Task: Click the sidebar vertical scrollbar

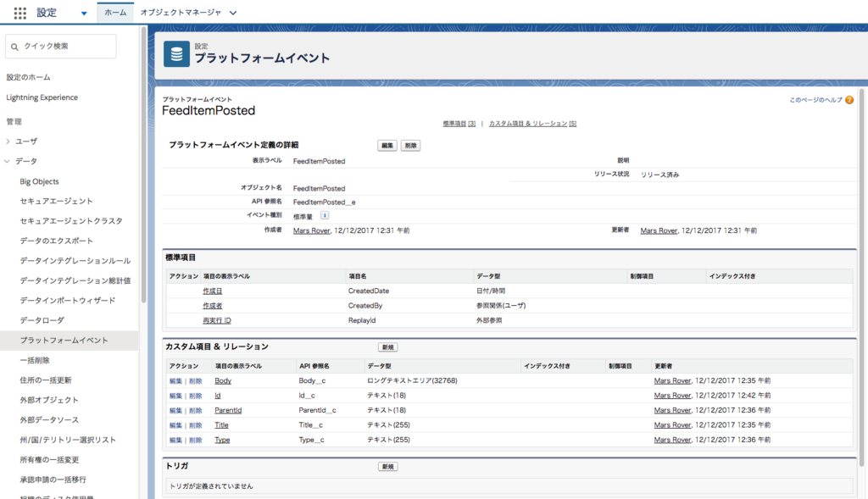Action: (x=143, y=166)
